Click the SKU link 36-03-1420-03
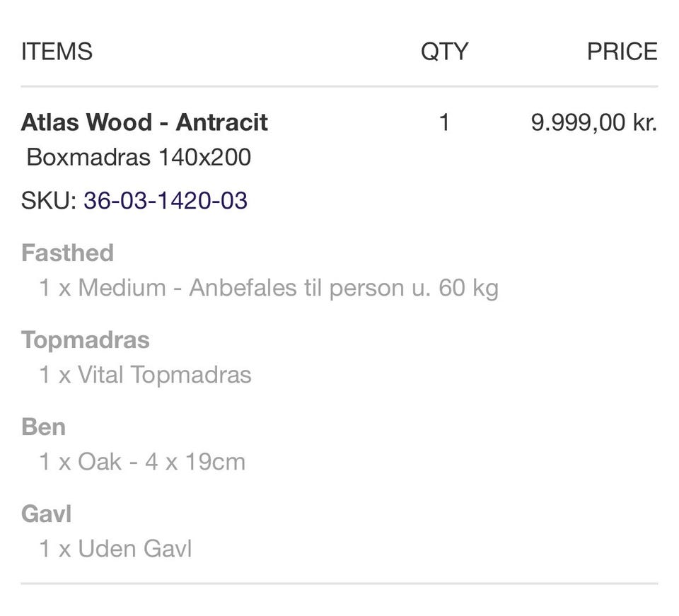Image resolution: width=679 pixels, height=616 pixels. pos(166,201)
